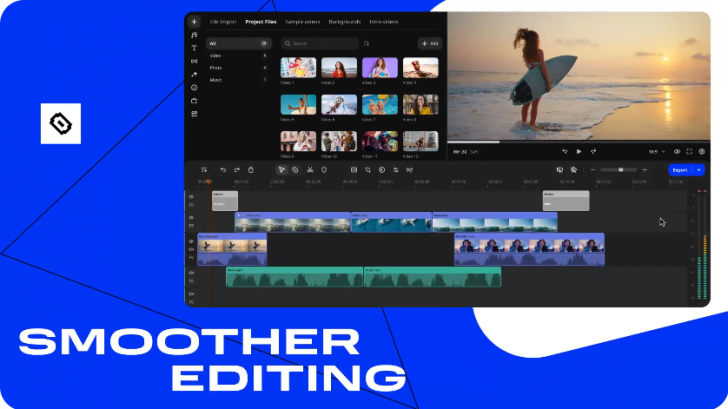
Task: Split the clip with scissors icon
Action: pyautogui.click(x=310, y=170)
